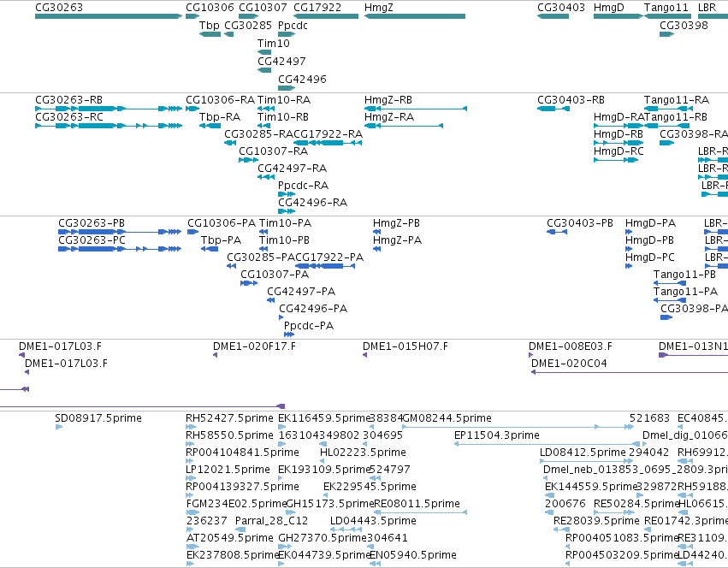Select the Tbp gene label
This screenshot has height=568, width=728.
tap(210, 25)
